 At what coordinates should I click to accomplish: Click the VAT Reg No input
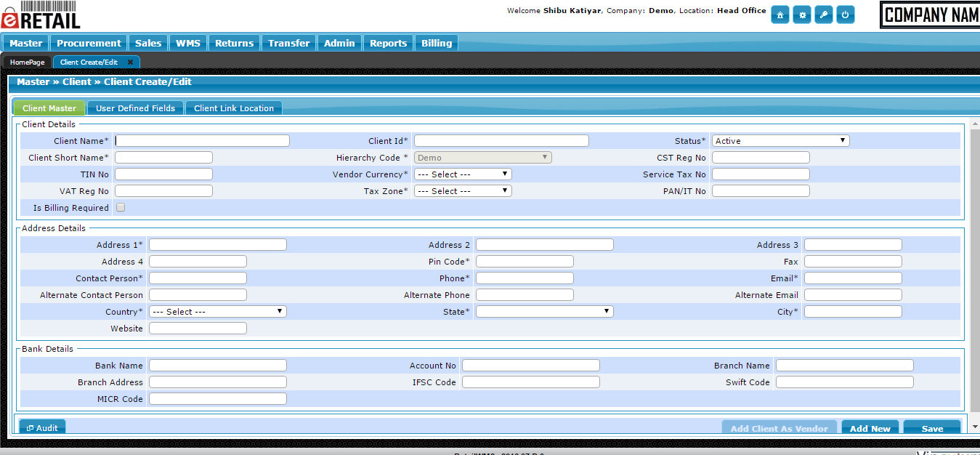(163, 191)
